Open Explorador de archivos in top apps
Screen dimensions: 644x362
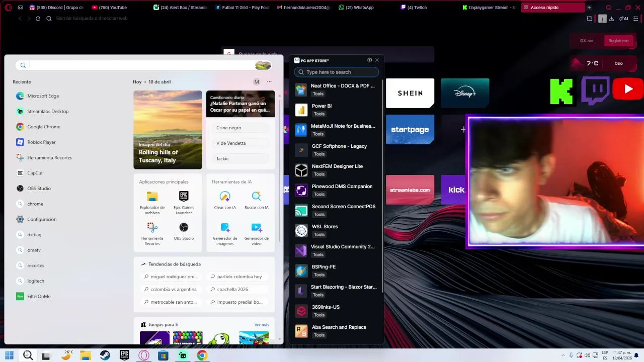152,203
